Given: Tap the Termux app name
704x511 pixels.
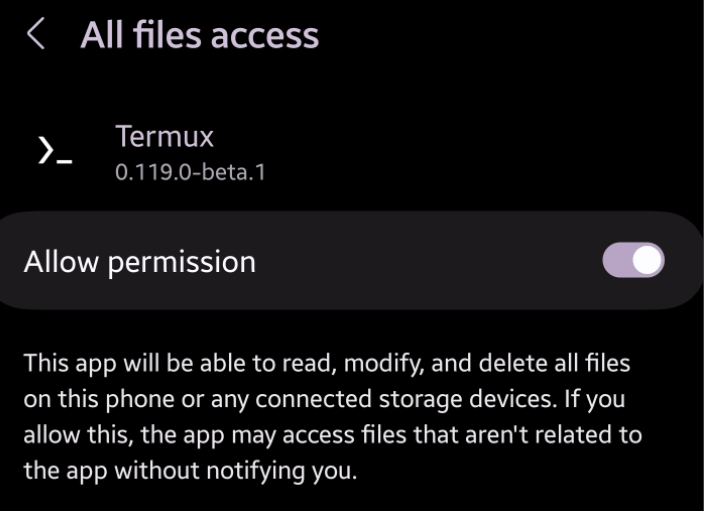Looking at the screenshot, I should click(164, 136).
